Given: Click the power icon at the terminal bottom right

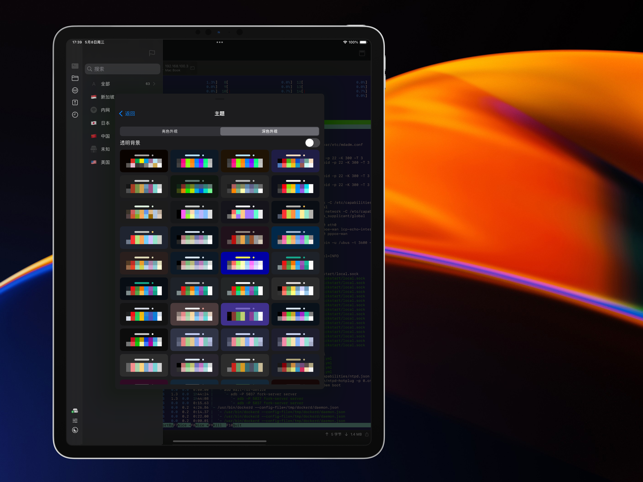Looking at the screenshot, I should pos(367,434).
